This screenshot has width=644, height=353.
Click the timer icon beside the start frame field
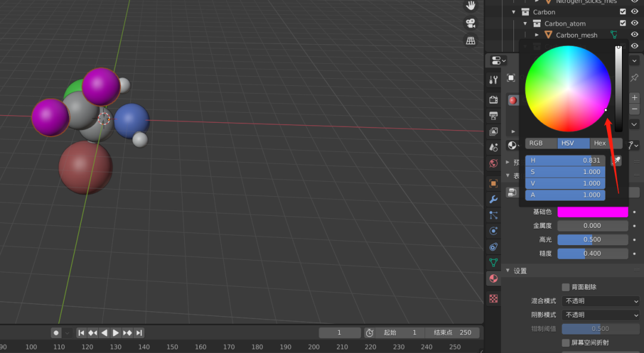pos(369,333)
